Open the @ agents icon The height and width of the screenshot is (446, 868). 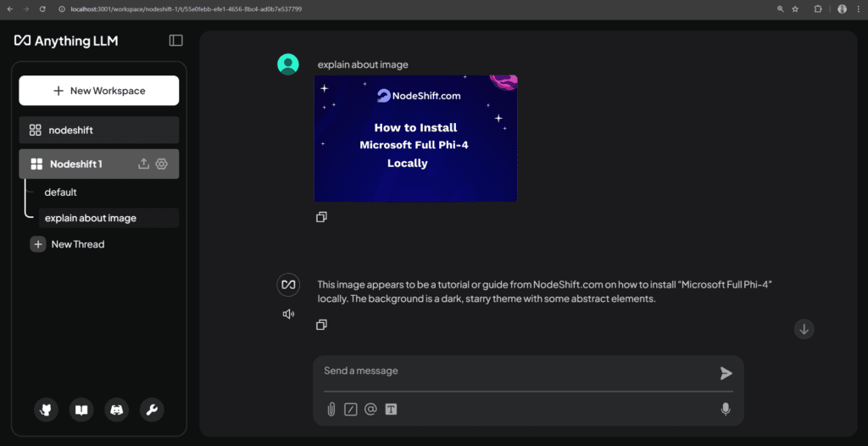[x=371, y=410]
